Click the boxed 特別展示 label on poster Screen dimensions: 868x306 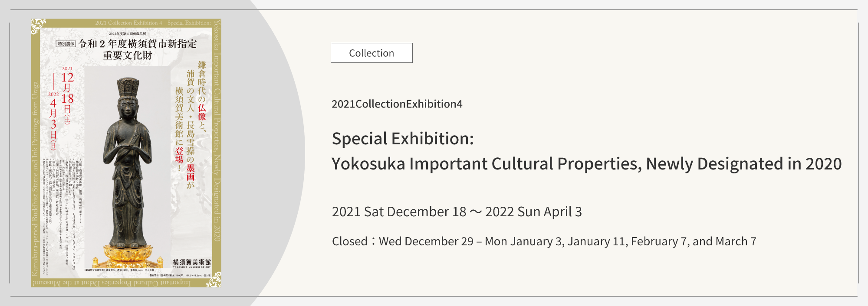66,44
